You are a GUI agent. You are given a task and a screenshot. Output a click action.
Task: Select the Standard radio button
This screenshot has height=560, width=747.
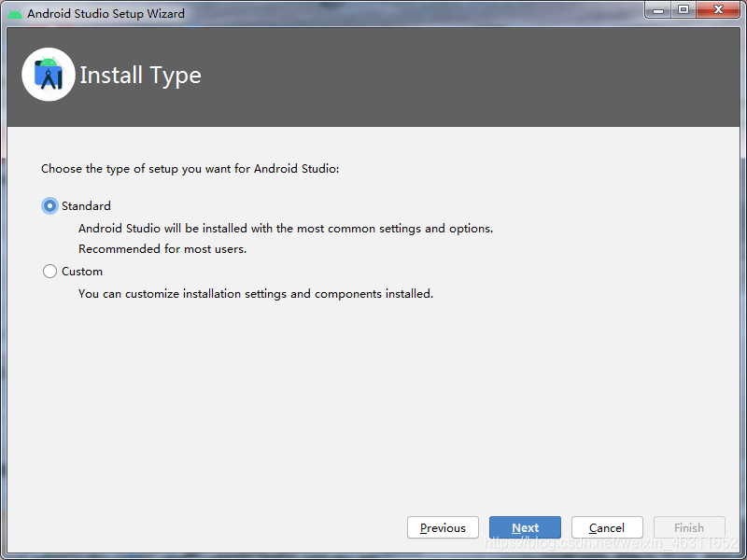coord(49,206)
